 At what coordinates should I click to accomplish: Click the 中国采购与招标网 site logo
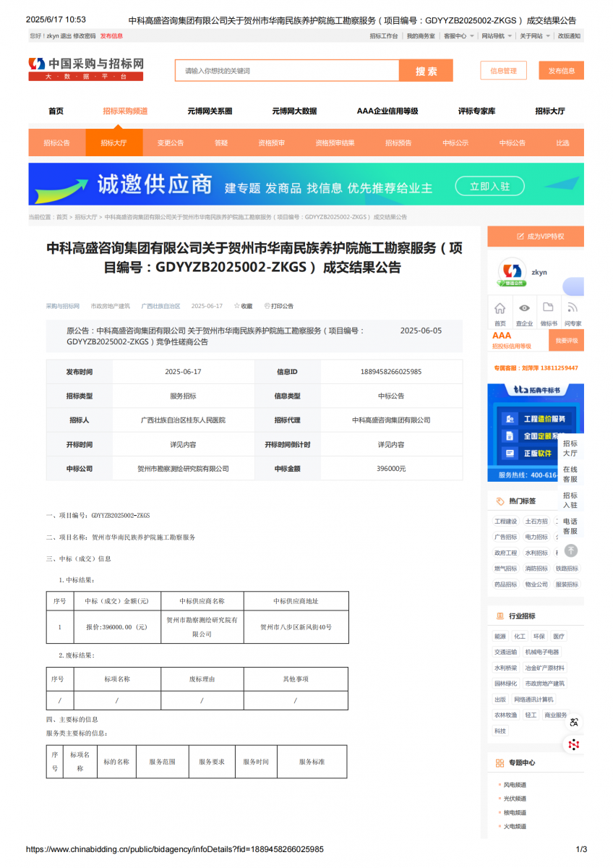pos(86,69)
